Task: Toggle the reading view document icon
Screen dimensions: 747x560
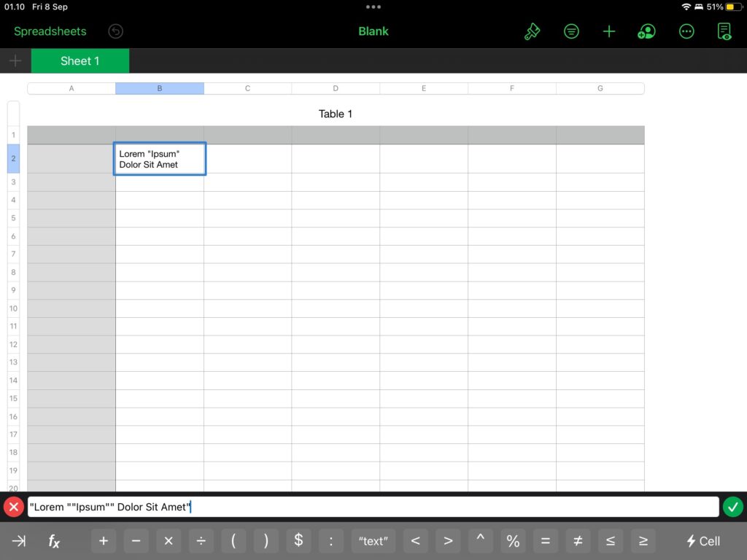Action: click(724, 31)
